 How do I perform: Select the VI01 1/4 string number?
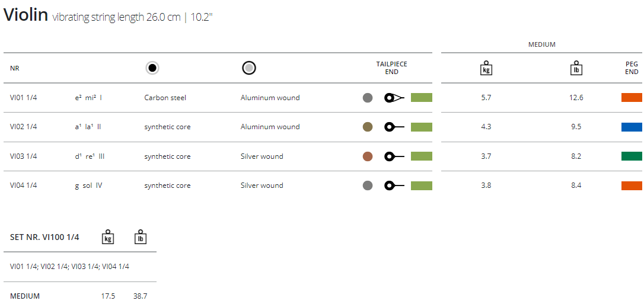(x=24, y=98)
